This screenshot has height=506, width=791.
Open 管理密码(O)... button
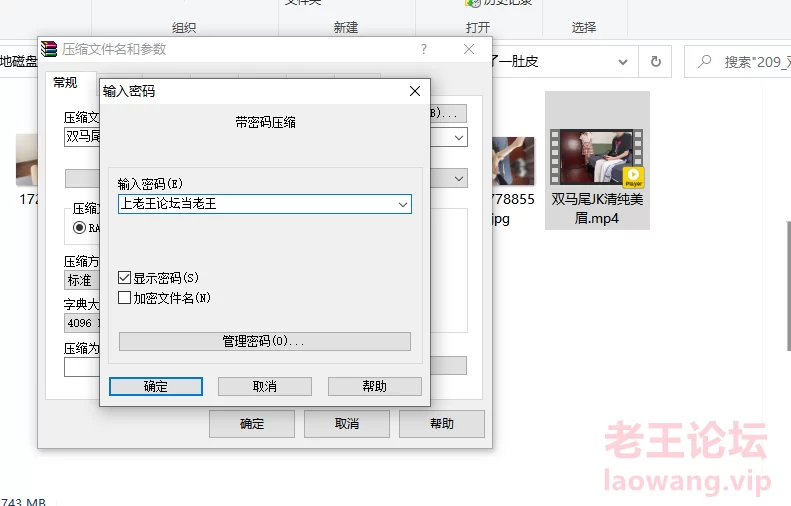[x=265, y=342]
